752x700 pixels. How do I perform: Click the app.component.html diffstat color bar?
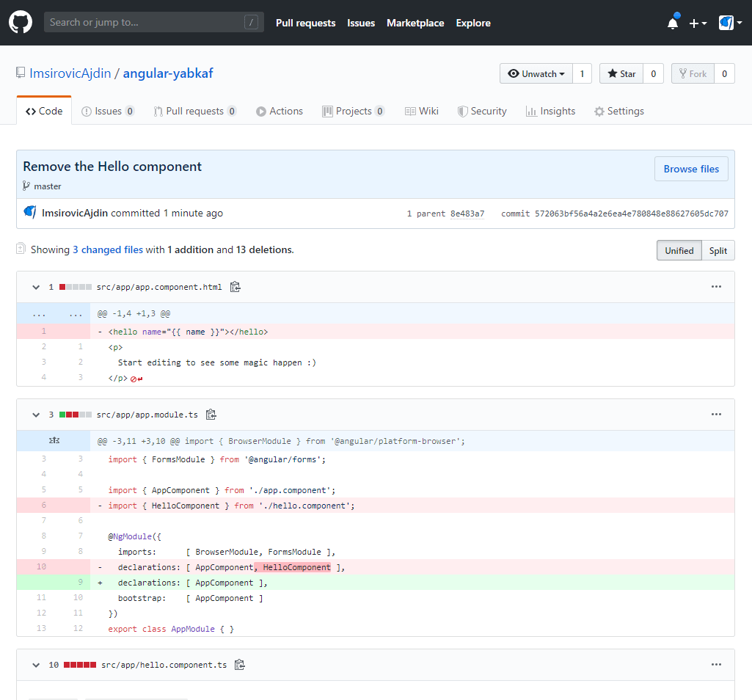76,287
